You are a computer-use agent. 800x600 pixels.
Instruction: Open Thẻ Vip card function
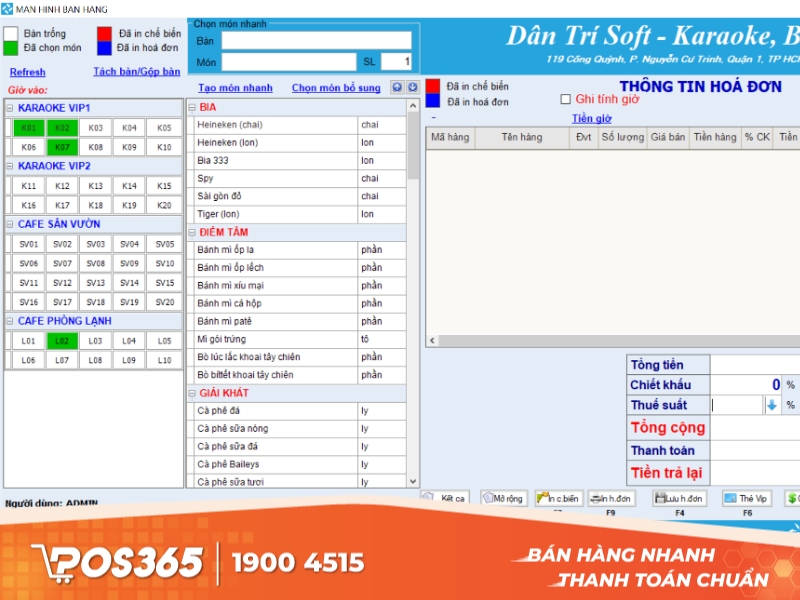[748, 497]
